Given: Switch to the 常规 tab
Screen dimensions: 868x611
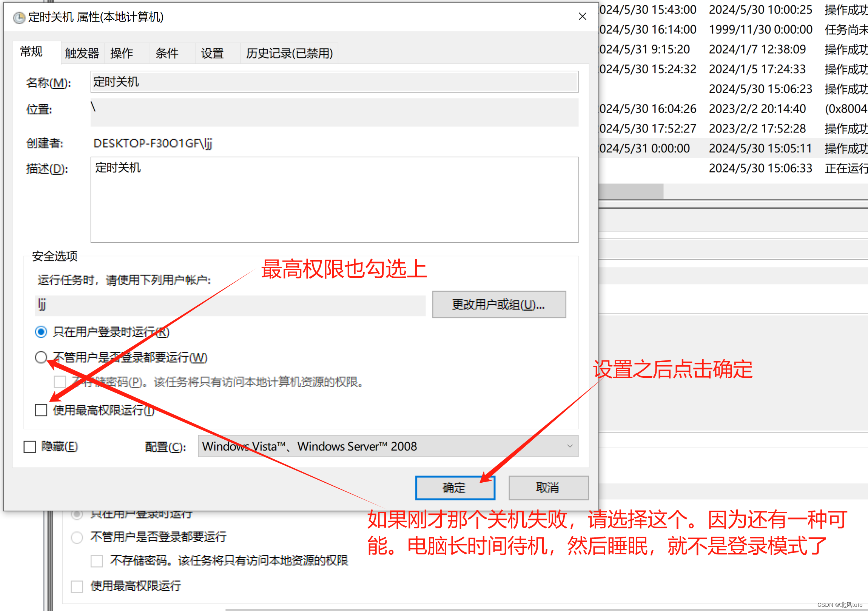Looking at the screenshot, I should 36,52.
